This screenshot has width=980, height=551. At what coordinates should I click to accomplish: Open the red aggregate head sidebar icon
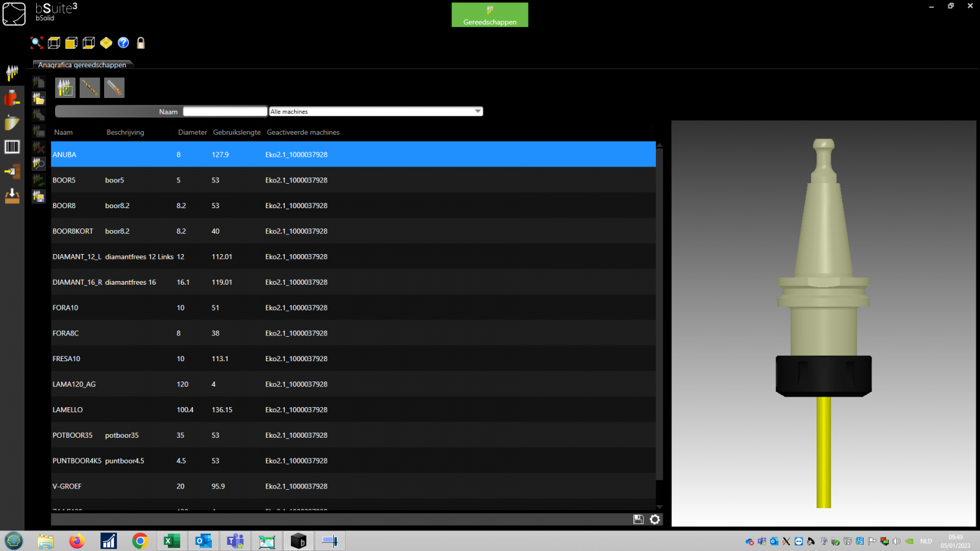(x=12, y=98)
